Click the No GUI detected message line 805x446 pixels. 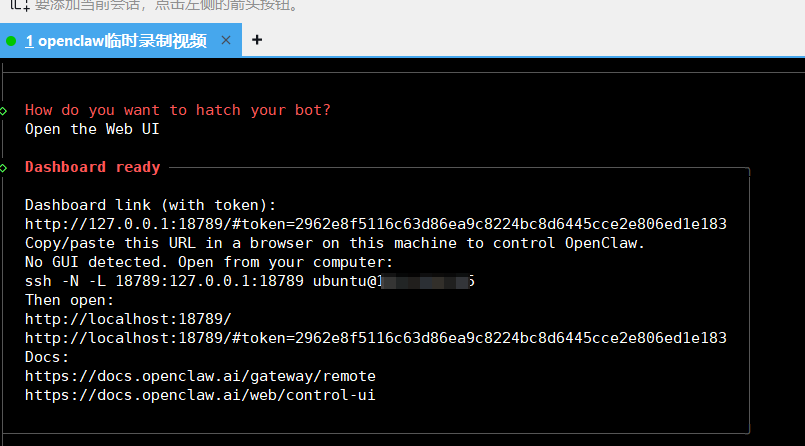pos(209,262)
